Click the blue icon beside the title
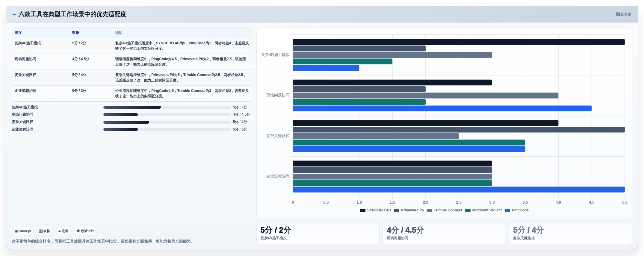The image size is (644, 256). [14, 14]
